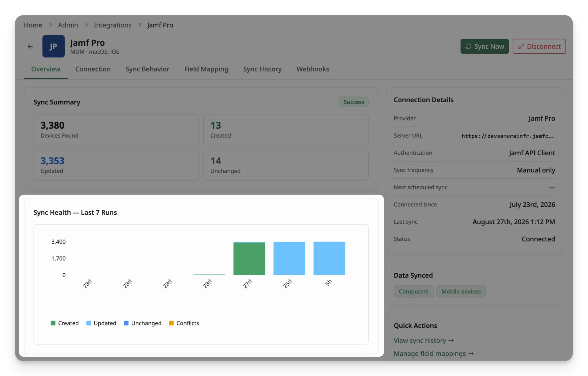
Task: Click the green bar for the 27d run
Action: click(249, 259)
